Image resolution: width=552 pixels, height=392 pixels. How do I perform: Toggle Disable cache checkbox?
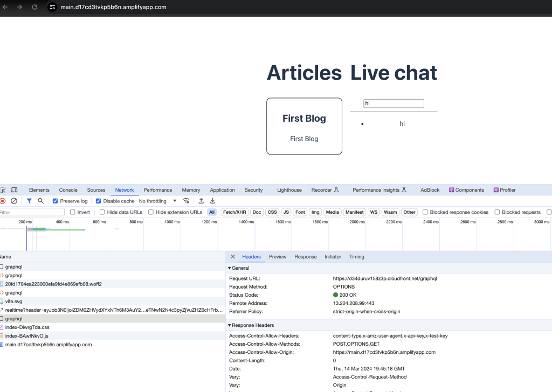(98, 201)
